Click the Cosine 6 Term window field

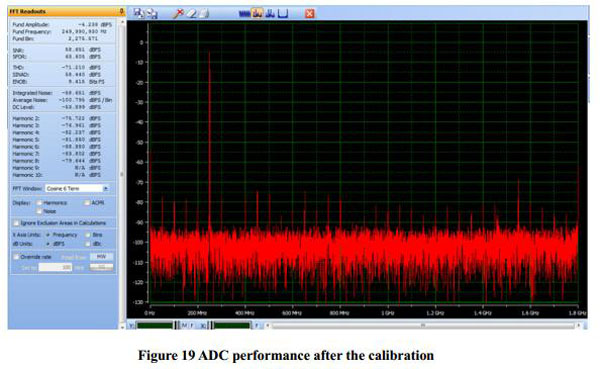point(74,188)
